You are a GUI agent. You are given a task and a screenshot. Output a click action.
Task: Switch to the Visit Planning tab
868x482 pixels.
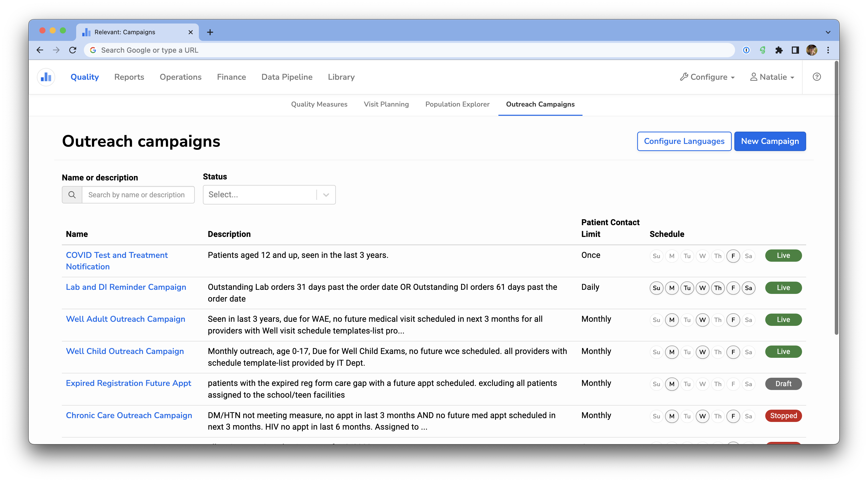[386, 105]
